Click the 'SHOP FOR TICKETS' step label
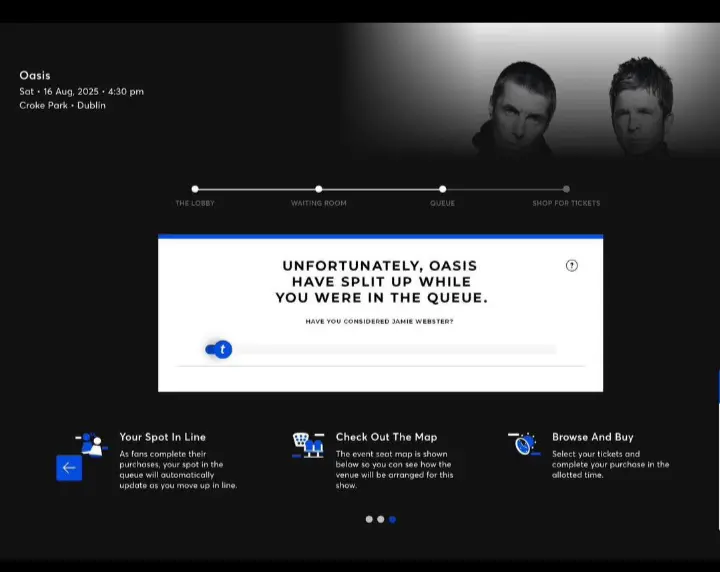This screenshot has height=572, width=720. [566, 203]
